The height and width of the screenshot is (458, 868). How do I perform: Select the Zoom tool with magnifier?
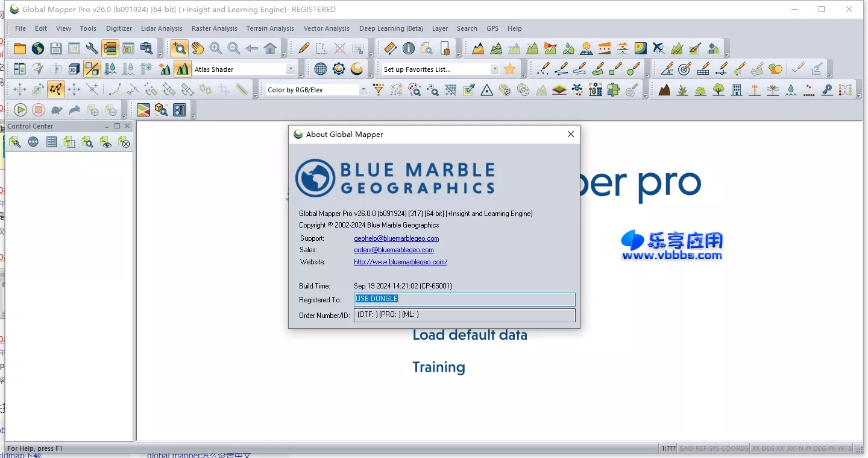(179, 49)
